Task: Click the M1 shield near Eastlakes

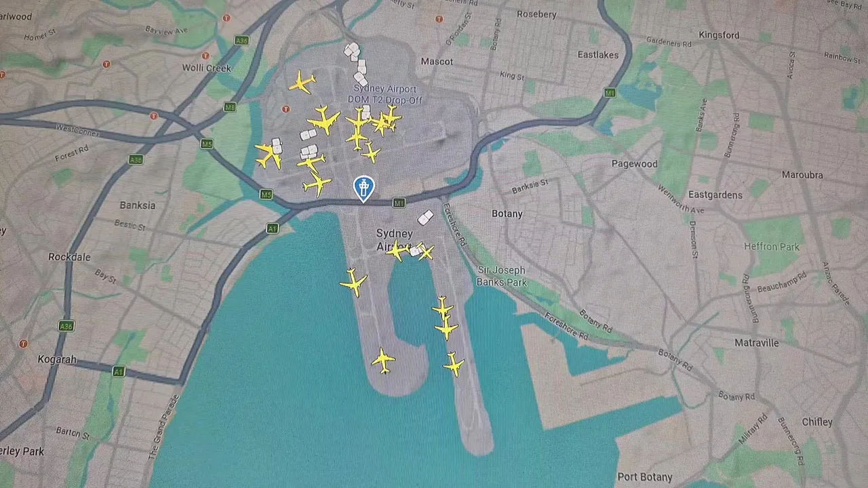Action: click(610, 92)
